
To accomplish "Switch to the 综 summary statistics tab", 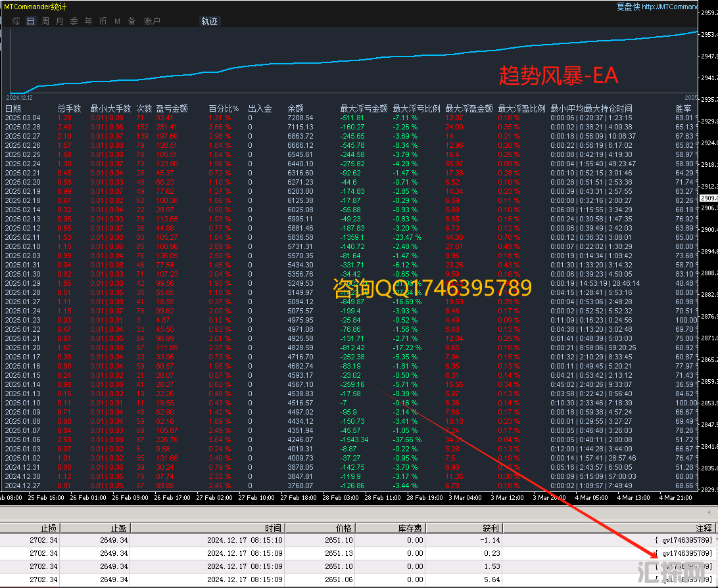I will click(x=16, y=21).
